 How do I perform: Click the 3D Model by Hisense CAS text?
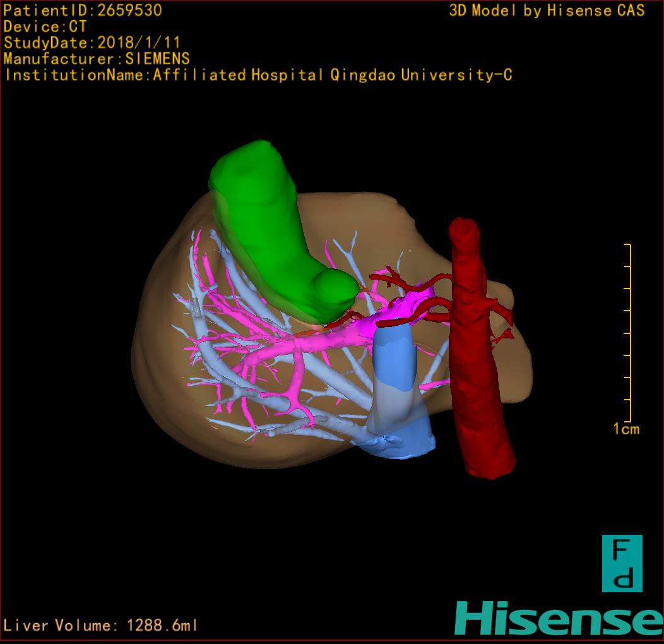547,11
